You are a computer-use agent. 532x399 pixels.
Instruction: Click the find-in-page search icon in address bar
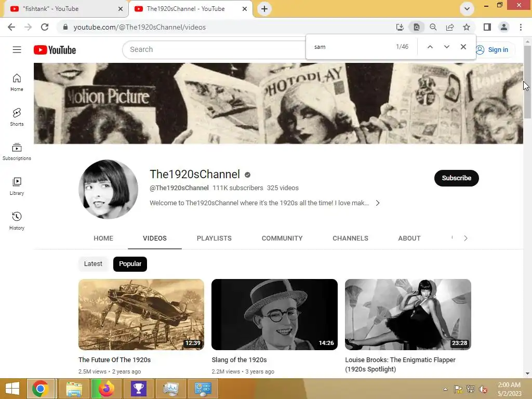417,27
